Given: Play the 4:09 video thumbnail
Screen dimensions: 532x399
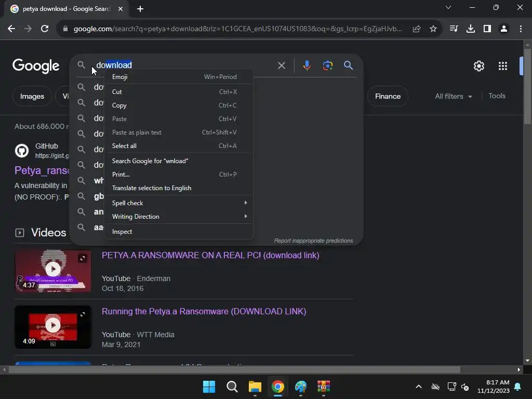Looking at the screenshot, I should pos(53,327).
